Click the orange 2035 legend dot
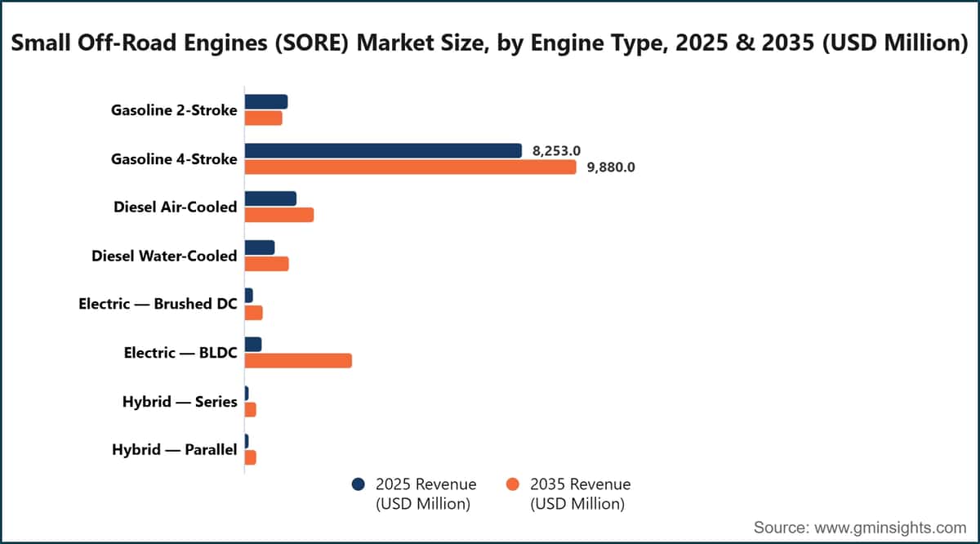This screenshot has width=980, height=544. coord(513,484)
